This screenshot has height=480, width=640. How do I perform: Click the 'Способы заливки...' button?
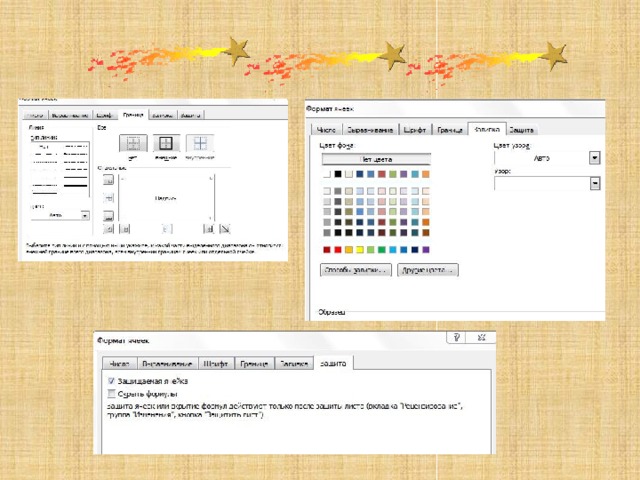[355, 270]
